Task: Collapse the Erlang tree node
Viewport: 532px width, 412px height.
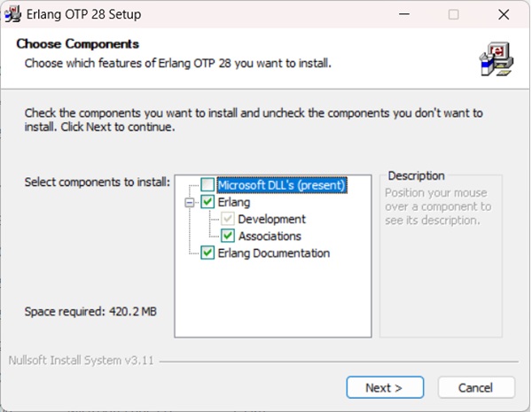Action: tap(191, 202)
